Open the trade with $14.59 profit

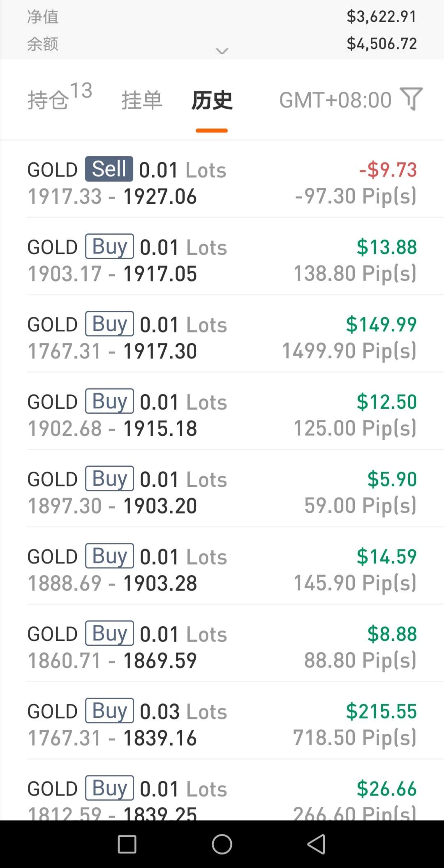(222, 569)
